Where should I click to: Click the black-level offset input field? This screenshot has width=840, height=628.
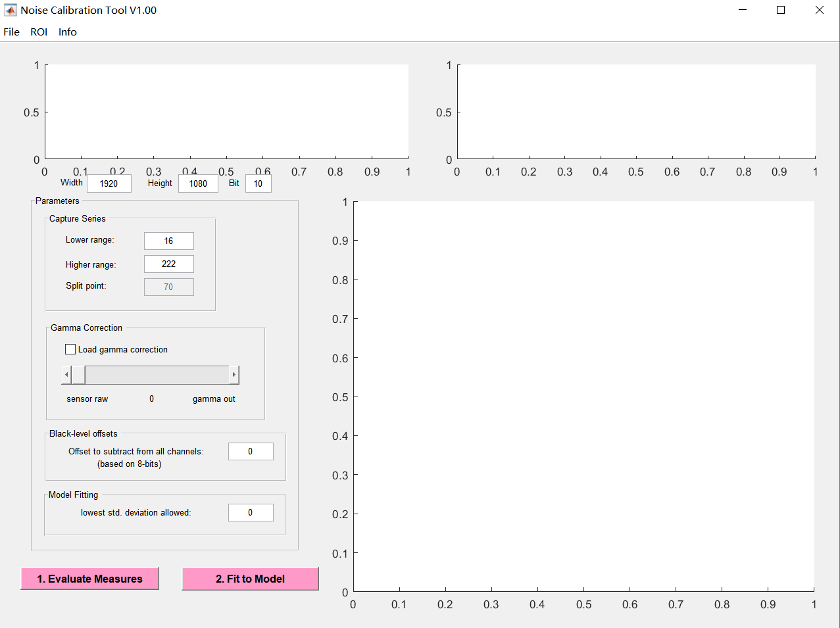(x=250, y=451)
